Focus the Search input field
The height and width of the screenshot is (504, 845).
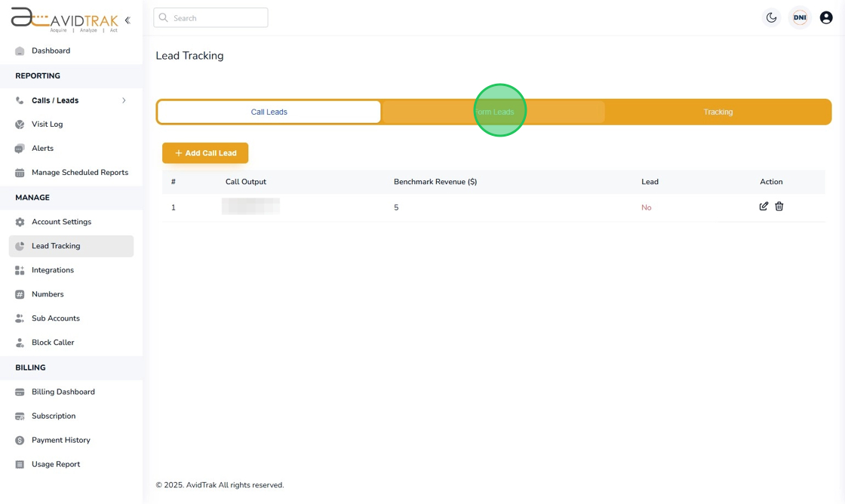(x=210, y=18)
